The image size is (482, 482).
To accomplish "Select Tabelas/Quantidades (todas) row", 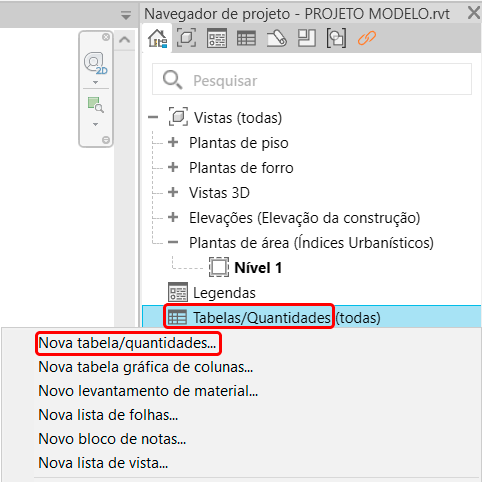I will (x=312, y=317).
